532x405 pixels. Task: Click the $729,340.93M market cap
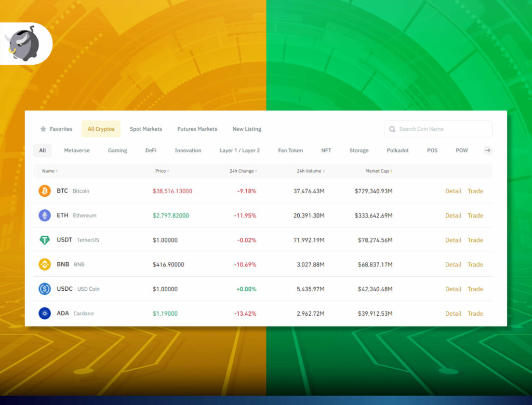tap(374, 191)
